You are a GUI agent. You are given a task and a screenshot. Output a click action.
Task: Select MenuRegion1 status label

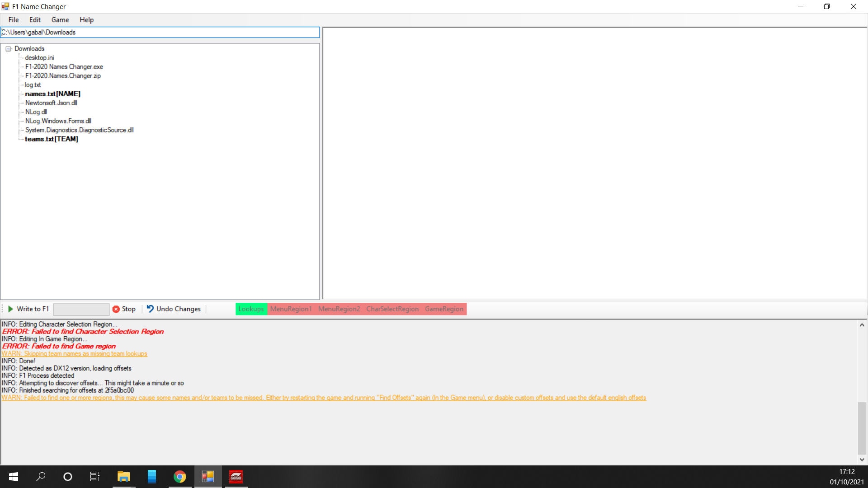(x=291, y=309)
